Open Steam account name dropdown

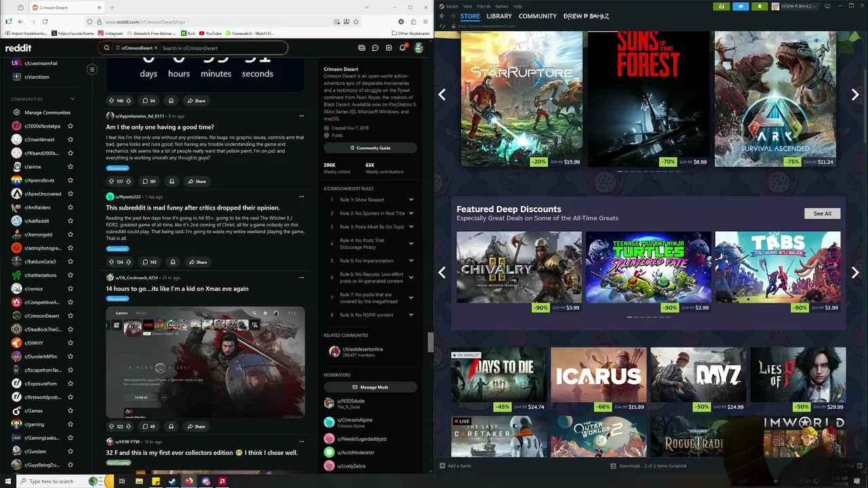(802, 6)
